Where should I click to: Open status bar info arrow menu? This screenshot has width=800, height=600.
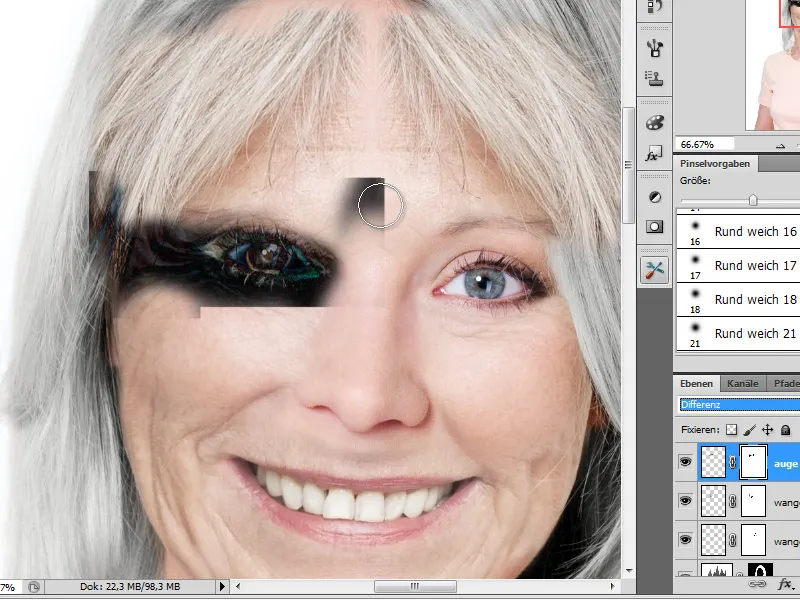coord(222,587)
